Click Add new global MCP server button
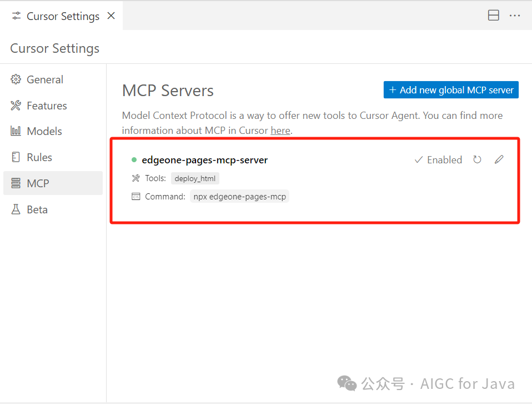532x405 pixels. 451,90
